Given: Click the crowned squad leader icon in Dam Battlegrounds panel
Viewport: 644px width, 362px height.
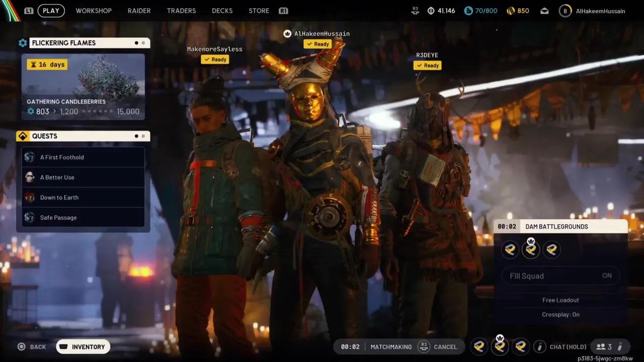Looking at the screenshot, I should 531,249.
